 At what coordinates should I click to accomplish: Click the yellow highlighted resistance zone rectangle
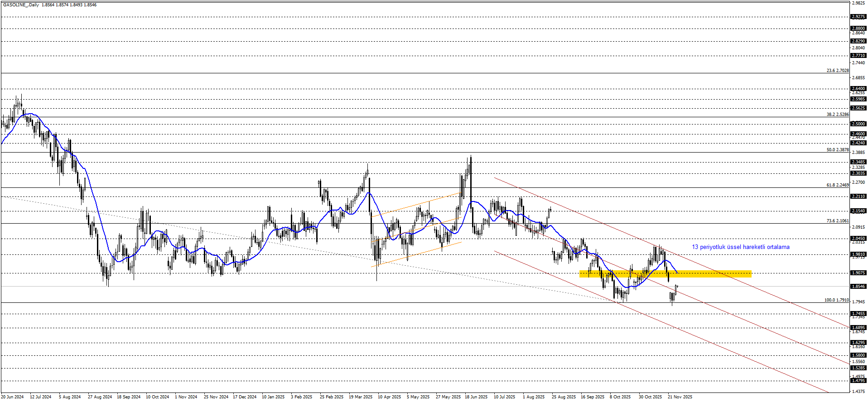(x=665, y=274)
